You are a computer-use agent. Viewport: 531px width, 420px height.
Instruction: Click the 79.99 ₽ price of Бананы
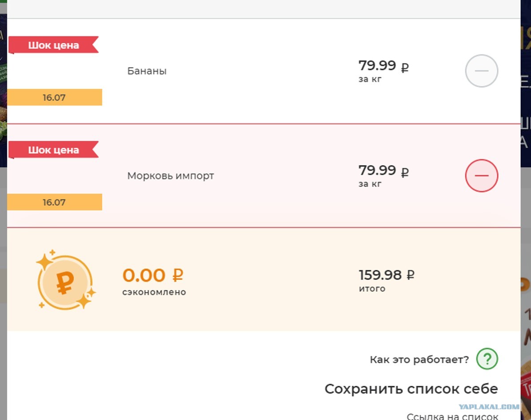383,66
